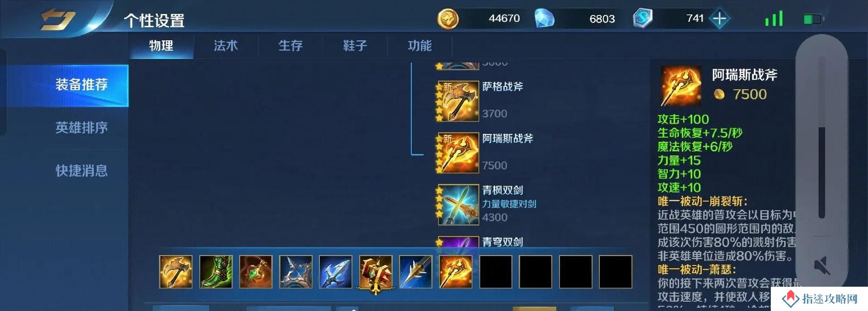Select the 萨格战斧 axe item icon

[x=458, y=101]
